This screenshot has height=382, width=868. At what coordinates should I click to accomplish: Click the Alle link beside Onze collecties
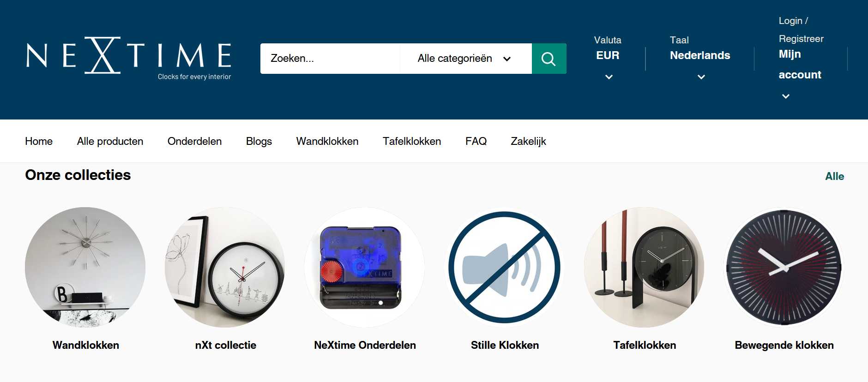click(x=834, y=176)
